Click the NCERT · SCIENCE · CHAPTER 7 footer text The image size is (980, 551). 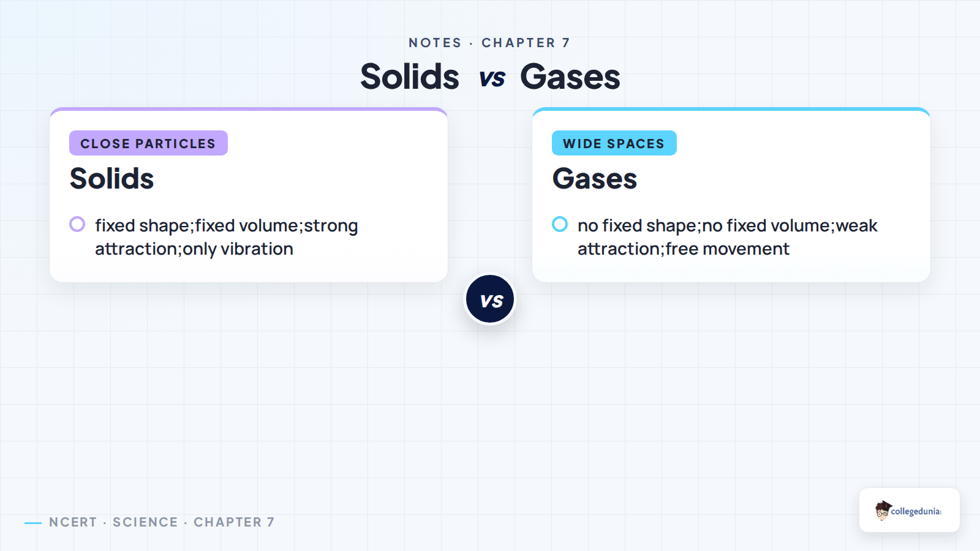pyautogui.click(x=162, y=522)
